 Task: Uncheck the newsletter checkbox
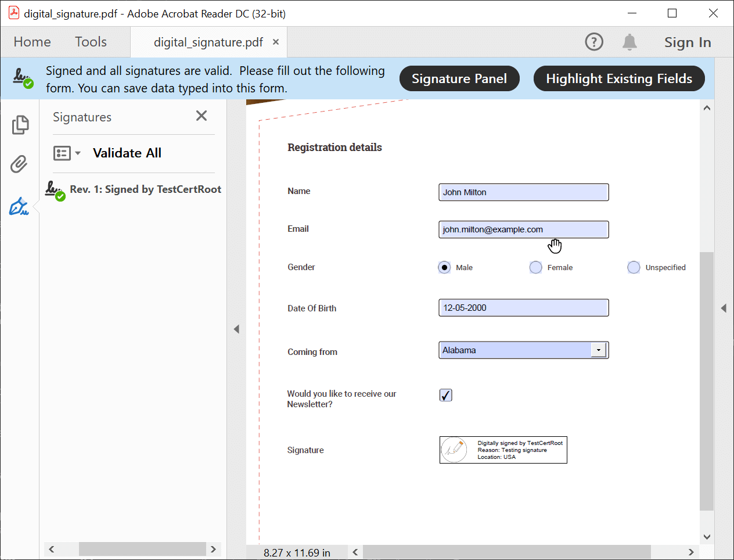[445, 395]
